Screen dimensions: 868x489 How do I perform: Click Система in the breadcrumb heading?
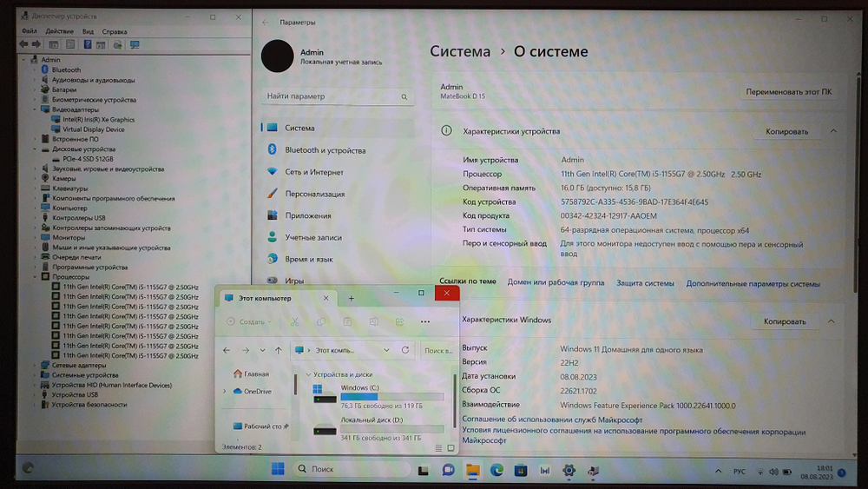tap(460, 51)
